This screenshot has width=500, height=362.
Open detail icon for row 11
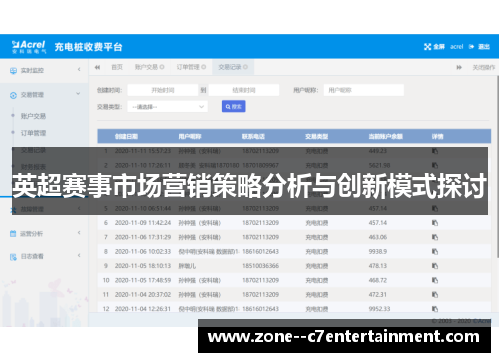(x=435, y=295)
